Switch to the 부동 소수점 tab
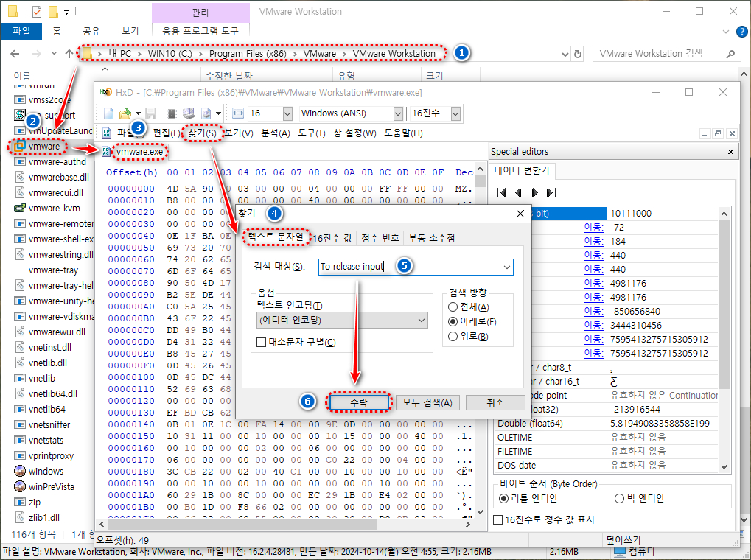Viewport: 751px width, 560px height. click(x=432, y=238)
